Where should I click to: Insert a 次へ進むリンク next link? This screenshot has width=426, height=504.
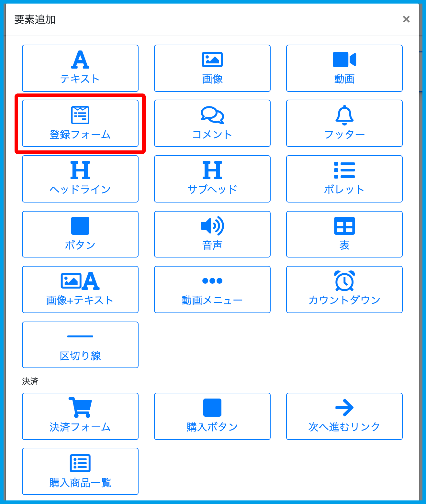click(344, 416)
